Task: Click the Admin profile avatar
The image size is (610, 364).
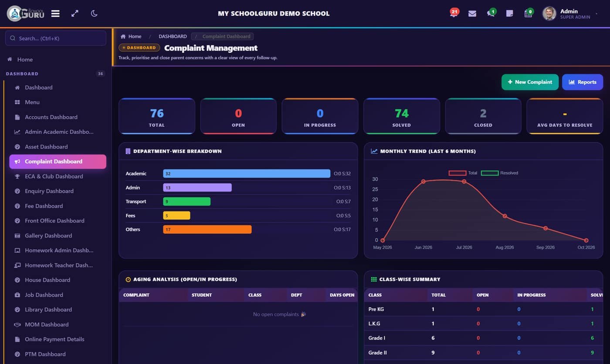Action: pos(549,13)
